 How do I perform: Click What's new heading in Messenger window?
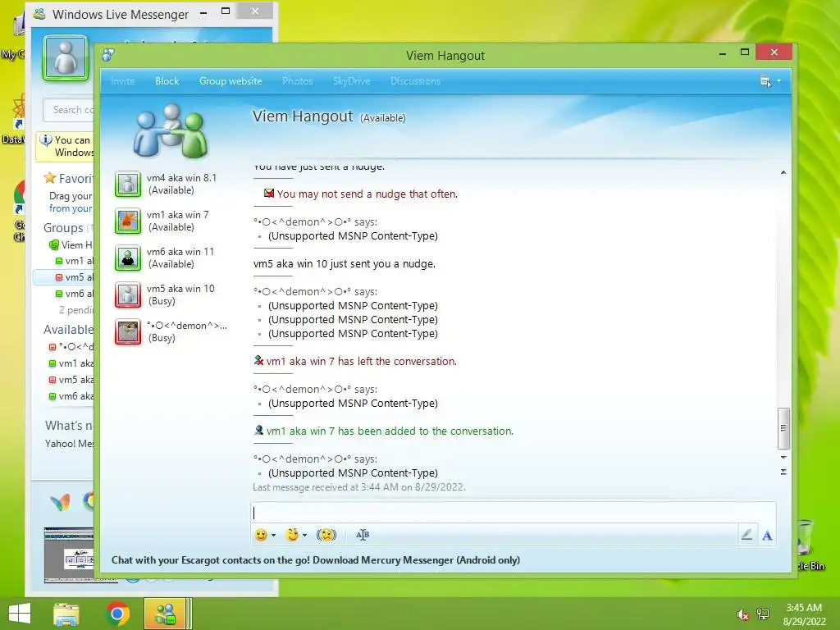point(69,426)
